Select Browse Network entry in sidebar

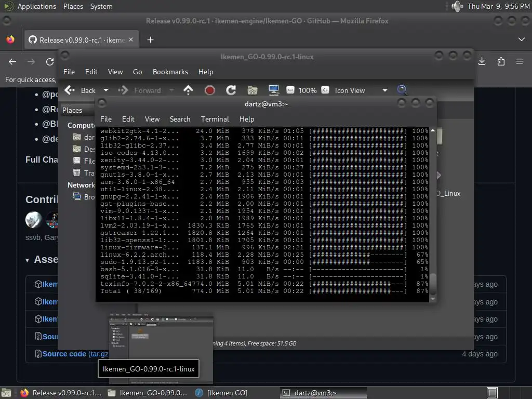point(84,197)
